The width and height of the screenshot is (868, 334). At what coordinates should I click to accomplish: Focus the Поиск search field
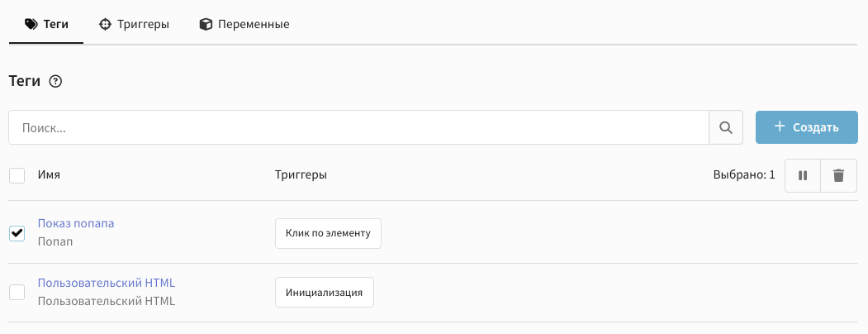(358, 127)
